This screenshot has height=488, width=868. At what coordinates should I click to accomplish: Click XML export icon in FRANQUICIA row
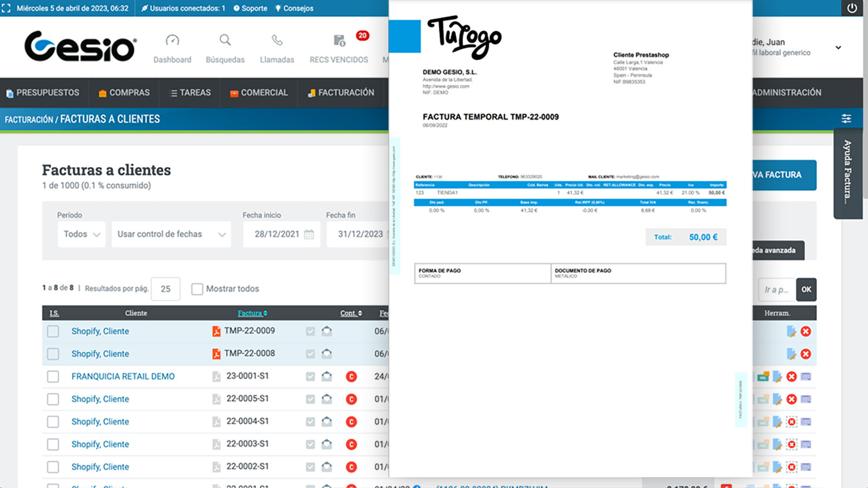pyautogui.click(x=763, y=376)
